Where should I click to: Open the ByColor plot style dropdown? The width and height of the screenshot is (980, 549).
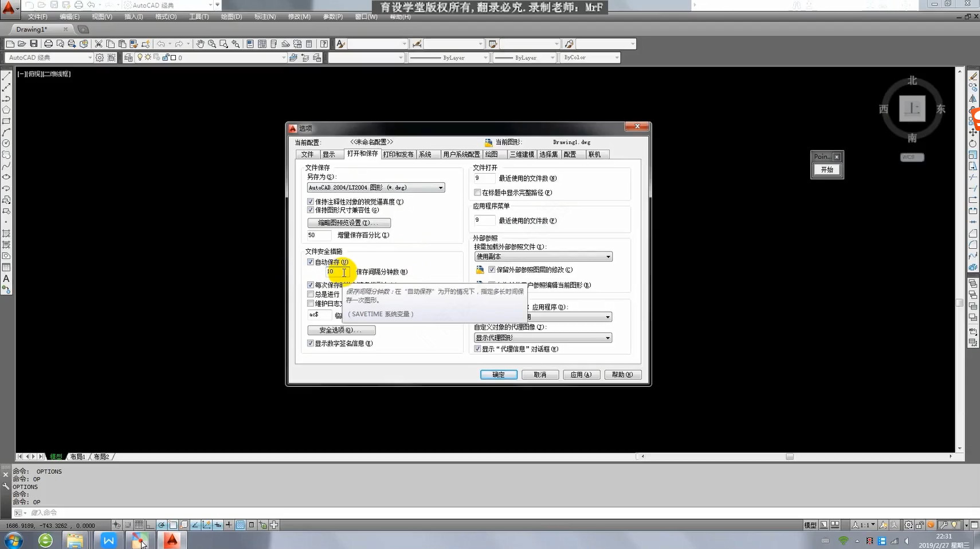click(590, 57)
